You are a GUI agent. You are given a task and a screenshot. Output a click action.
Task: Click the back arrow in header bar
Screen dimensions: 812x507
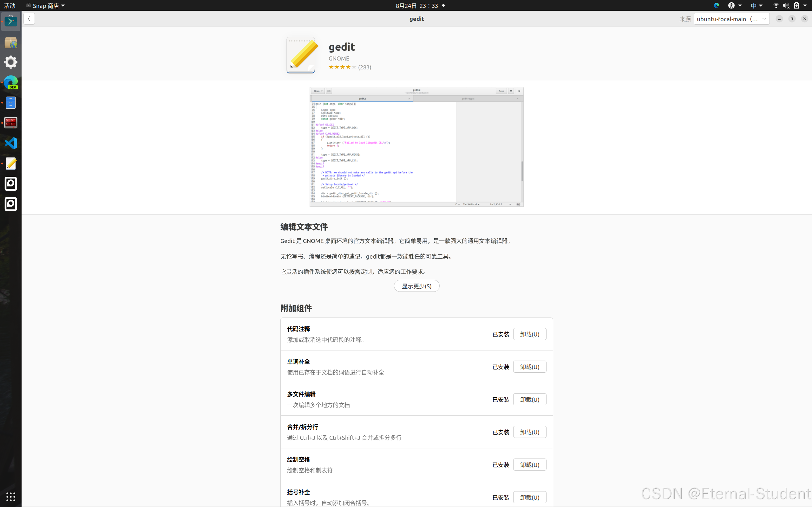tap(29, 19)
